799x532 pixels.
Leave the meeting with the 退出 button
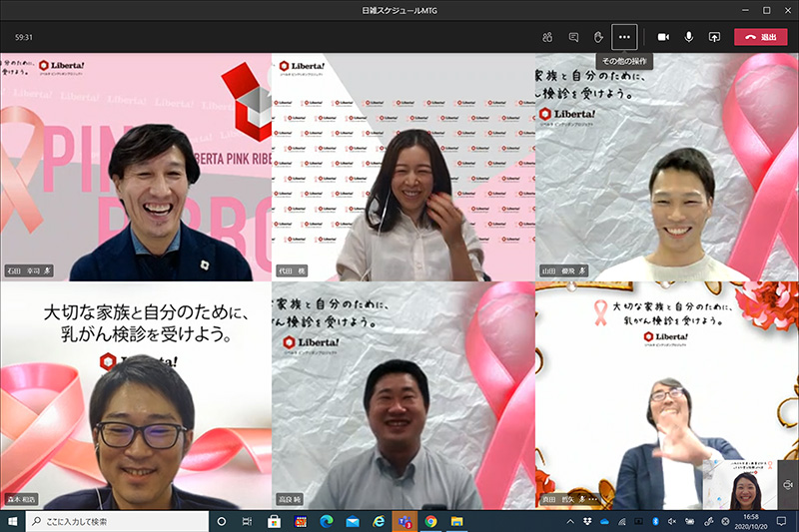pos(761,37)
